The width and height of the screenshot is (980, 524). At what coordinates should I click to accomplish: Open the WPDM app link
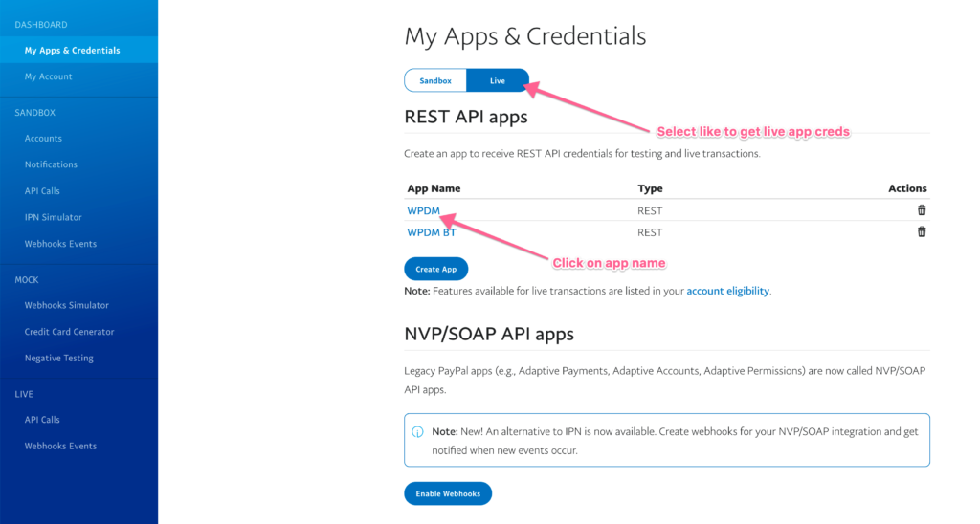tap(424, 210)
